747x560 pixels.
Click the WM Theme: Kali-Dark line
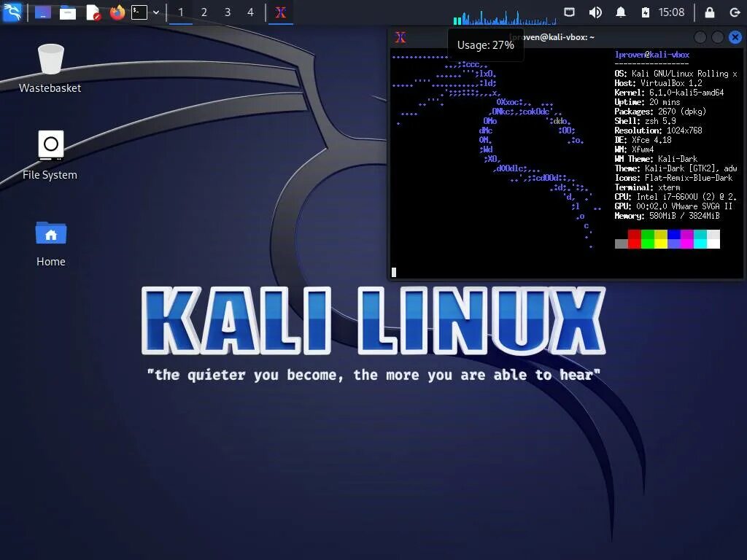[656, 159]
